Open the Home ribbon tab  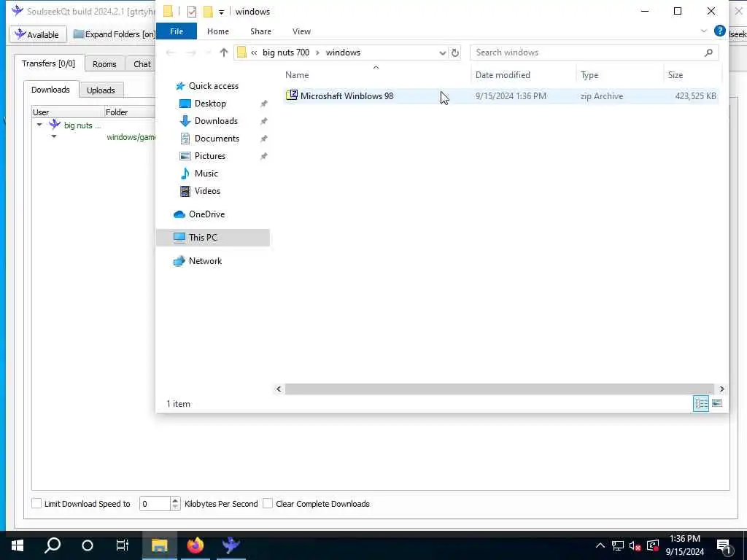(217, 31)
